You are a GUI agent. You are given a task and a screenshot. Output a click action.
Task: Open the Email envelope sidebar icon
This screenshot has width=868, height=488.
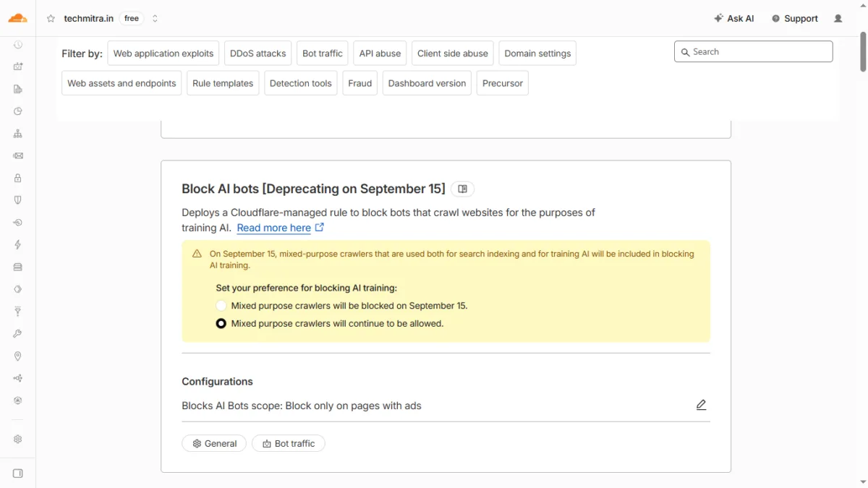(18, 155)
